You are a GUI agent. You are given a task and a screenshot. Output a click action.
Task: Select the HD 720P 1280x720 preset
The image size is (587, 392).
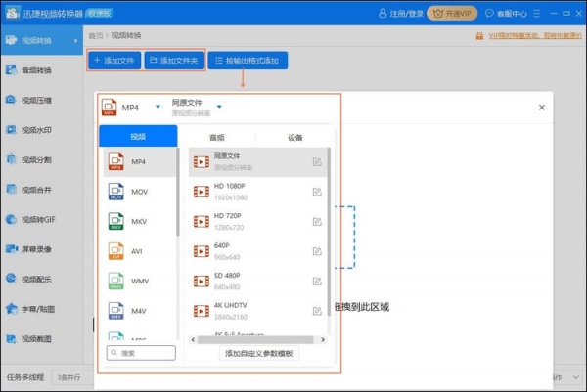pos(258,222)
